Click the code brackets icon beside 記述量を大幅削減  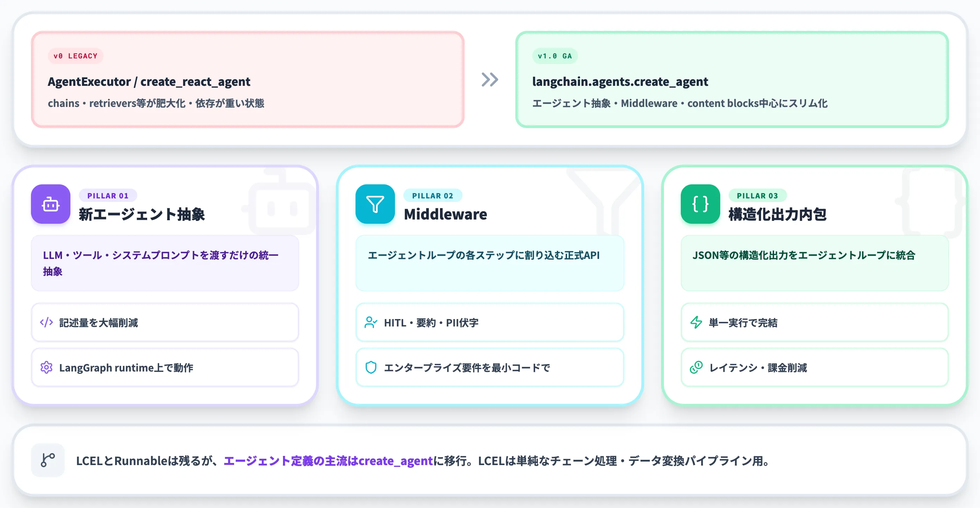[x=46, y=323]
